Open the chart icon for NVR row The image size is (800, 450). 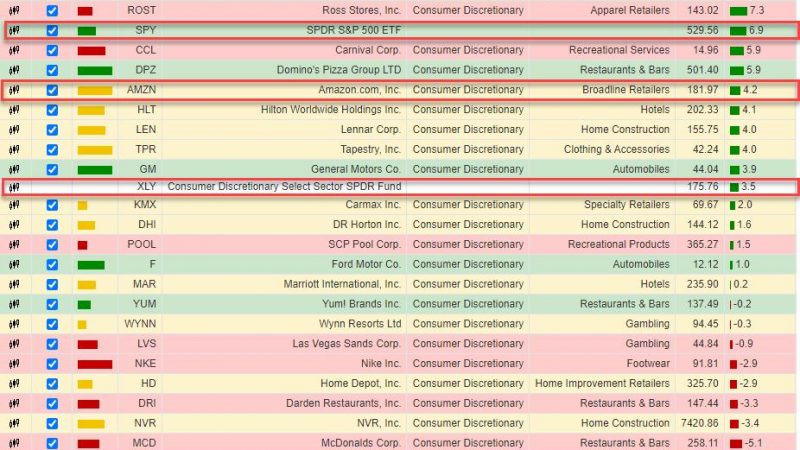click(x=14, y=424)
